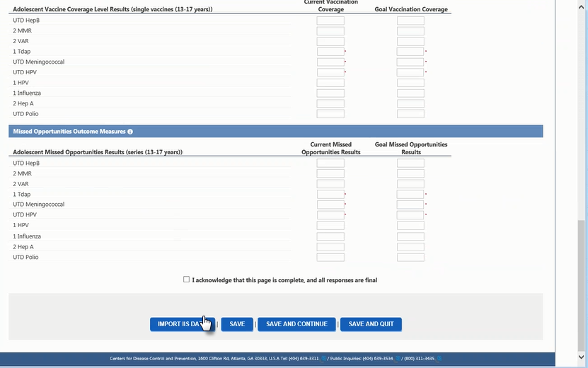
Task: Click goal missed opportunities field for UTD HPV
Action: pyautogui.click(x=410, y=215)
